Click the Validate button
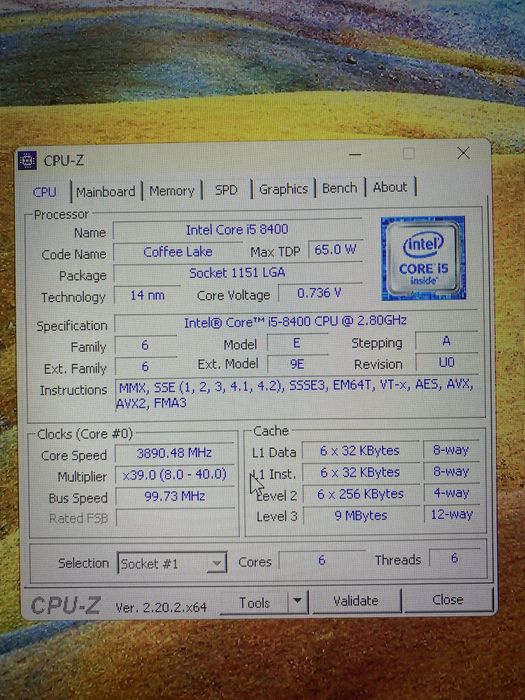 pos(356,601)
